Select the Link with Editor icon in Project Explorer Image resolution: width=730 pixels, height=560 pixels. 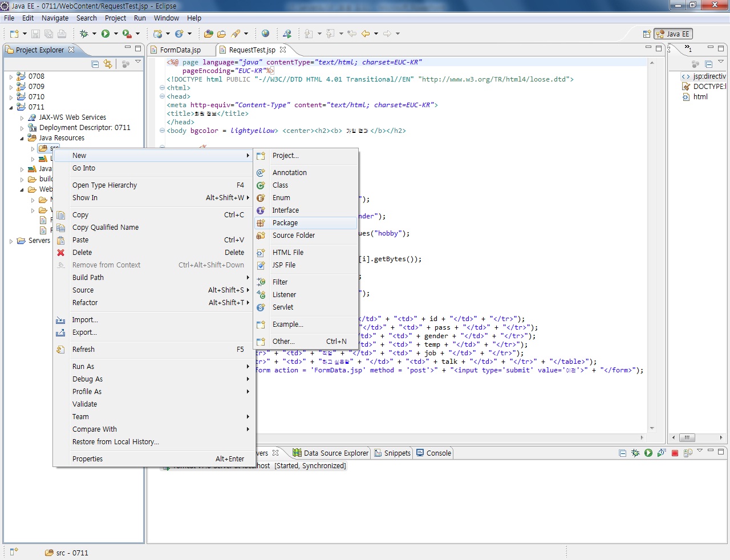(x=108, y=64)
